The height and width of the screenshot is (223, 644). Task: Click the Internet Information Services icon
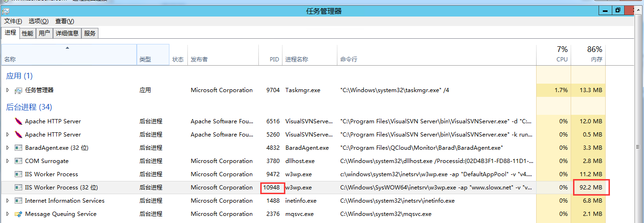[18, 201]
